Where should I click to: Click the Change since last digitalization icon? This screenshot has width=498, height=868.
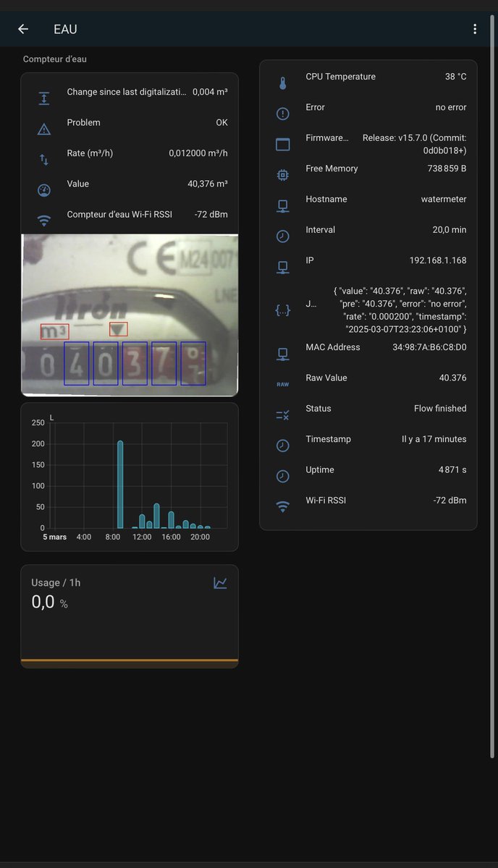44,98
